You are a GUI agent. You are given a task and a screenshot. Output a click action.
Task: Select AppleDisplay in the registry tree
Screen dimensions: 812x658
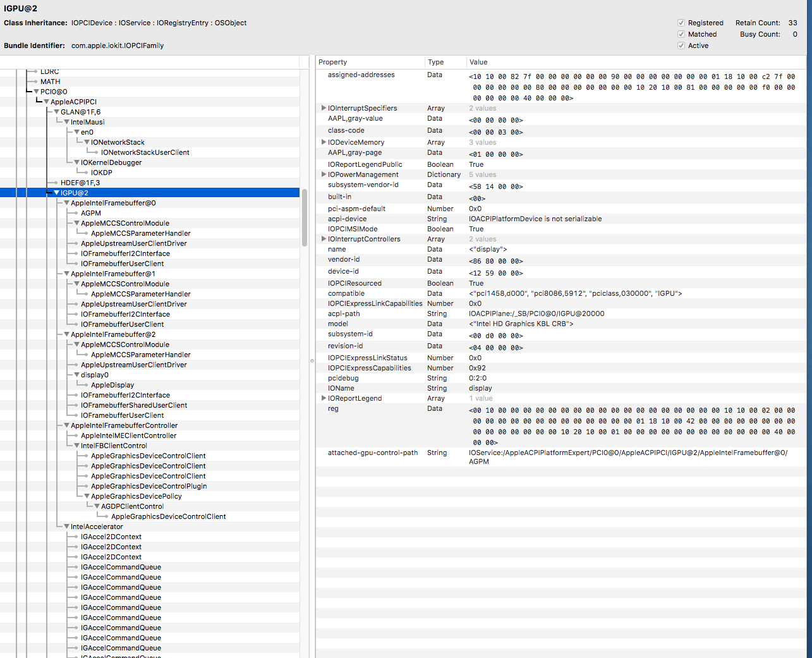[x=112, y=385]
